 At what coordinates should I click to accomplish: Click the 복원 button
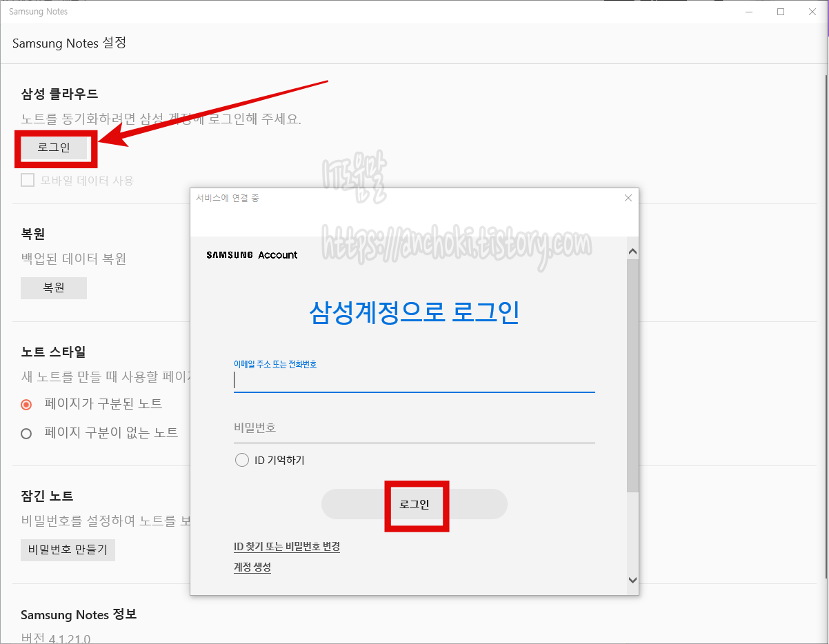(x=54, y=288)
